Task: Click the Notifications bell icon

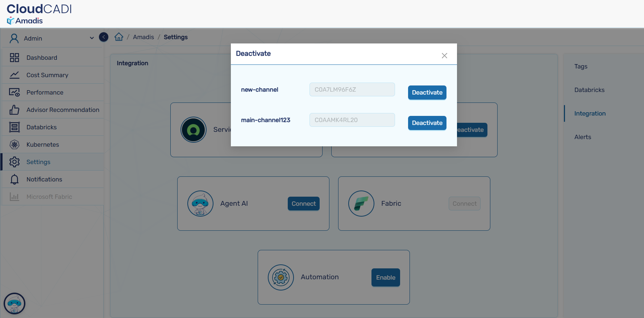Action: 14,179
